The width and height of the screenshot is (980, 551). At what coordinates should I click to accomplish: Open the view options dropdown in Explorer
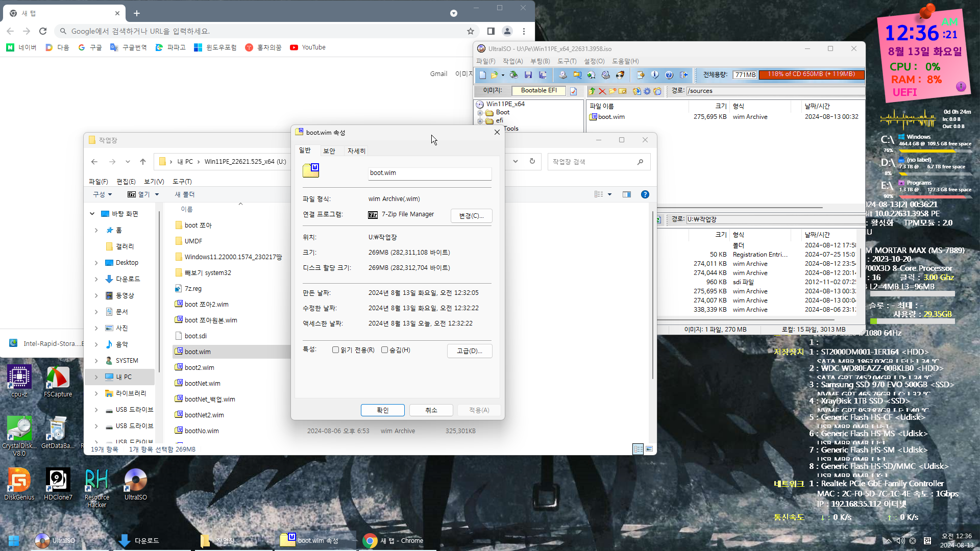(609, 194)
